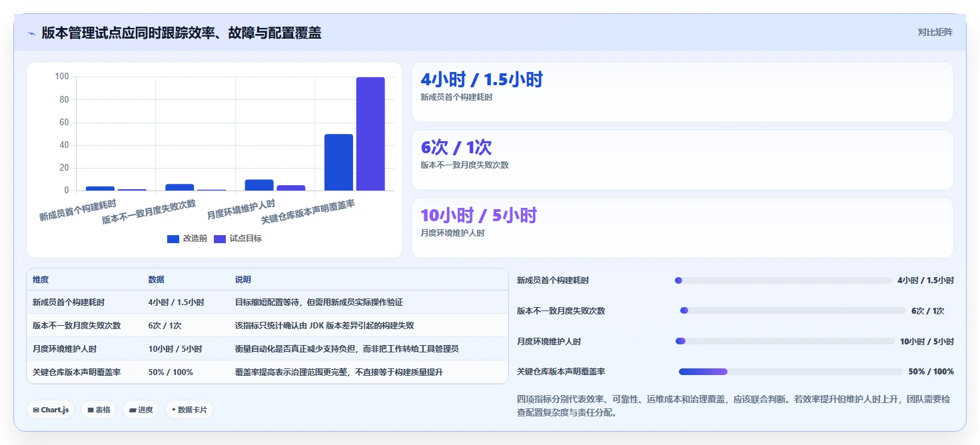The image size is (980, 445).
Task: Click the 50% / 100% progress value label
Action: pyautogui.click(x=931, y=372)
